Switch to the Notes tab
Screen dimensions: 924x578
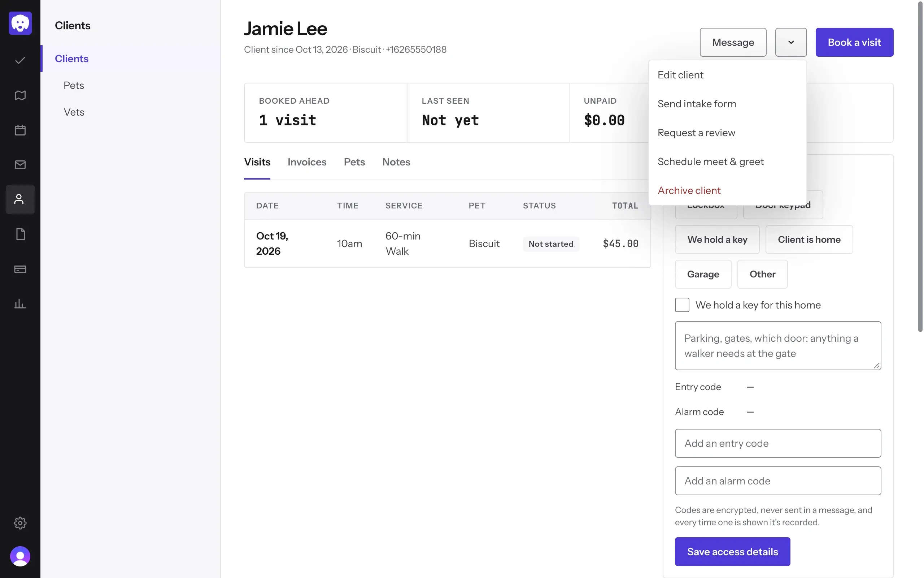coord(396,162)
